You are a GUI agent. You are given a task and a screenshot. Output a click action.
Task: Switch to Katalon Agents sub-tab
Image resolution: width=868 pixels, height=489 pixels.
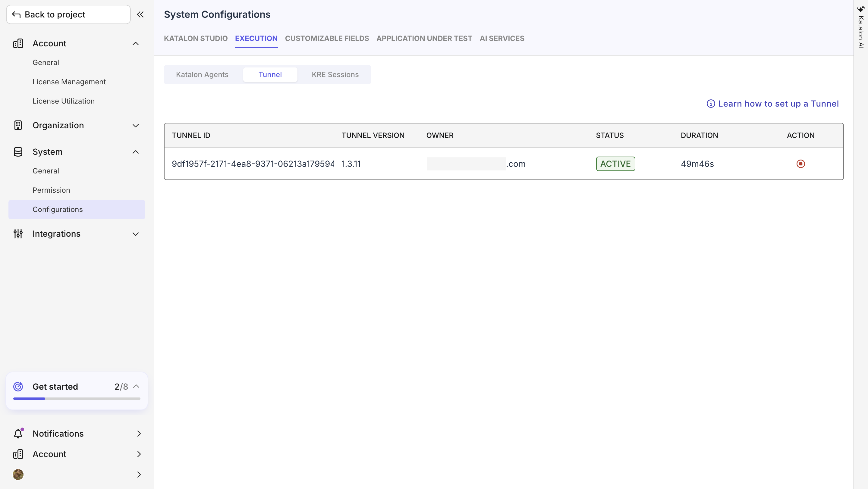(x=202, y=75)
